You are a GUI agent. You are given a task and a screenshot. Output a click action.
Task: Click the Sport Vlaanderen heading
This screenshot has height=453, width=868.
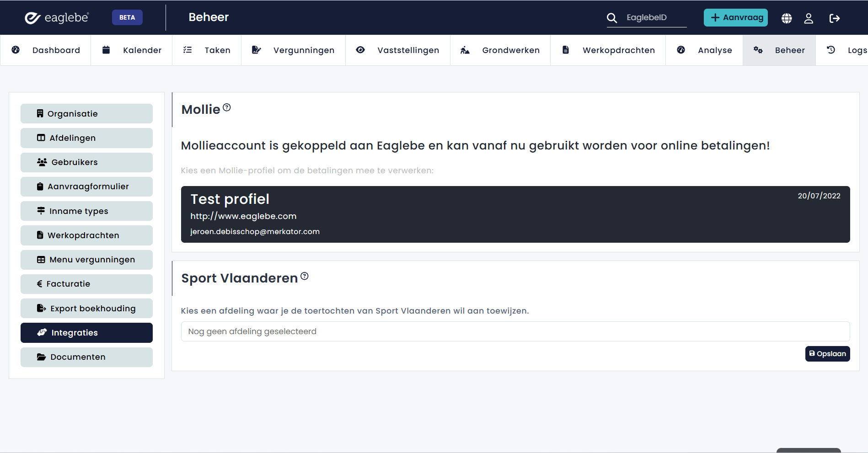click(x=240, y=278)
